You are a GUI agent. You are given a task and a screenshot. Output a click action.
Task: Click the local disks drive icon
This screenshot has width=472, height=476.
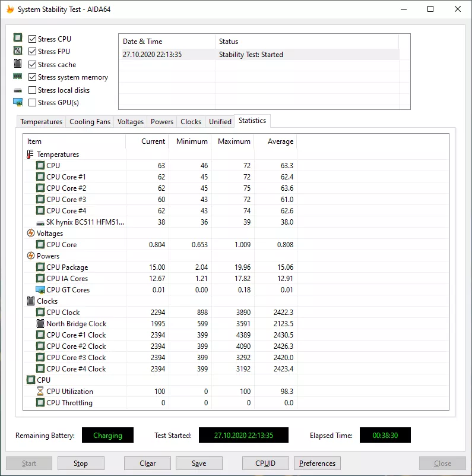click(x=18, y=90)
